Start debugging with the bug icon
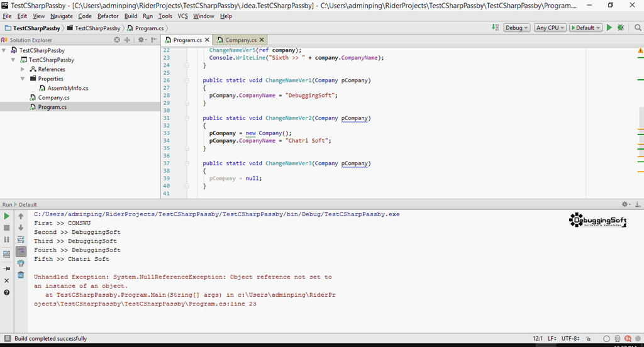 tap(621, 28)
